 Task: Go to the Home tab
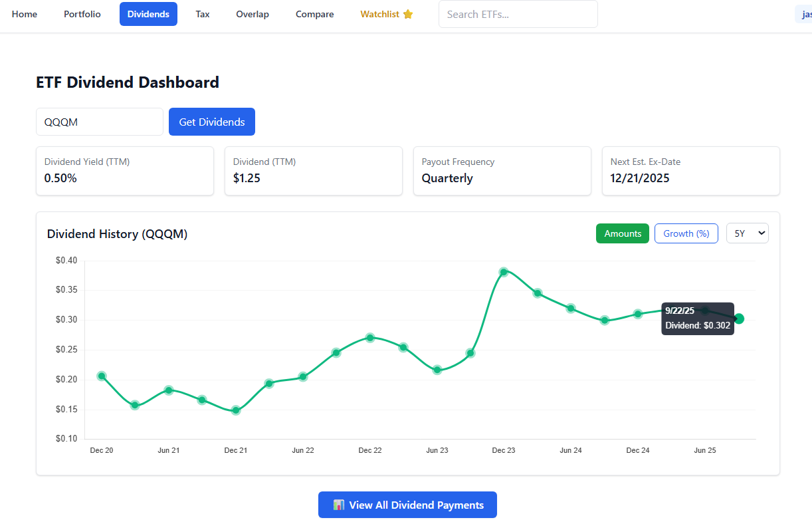(25, 14)
